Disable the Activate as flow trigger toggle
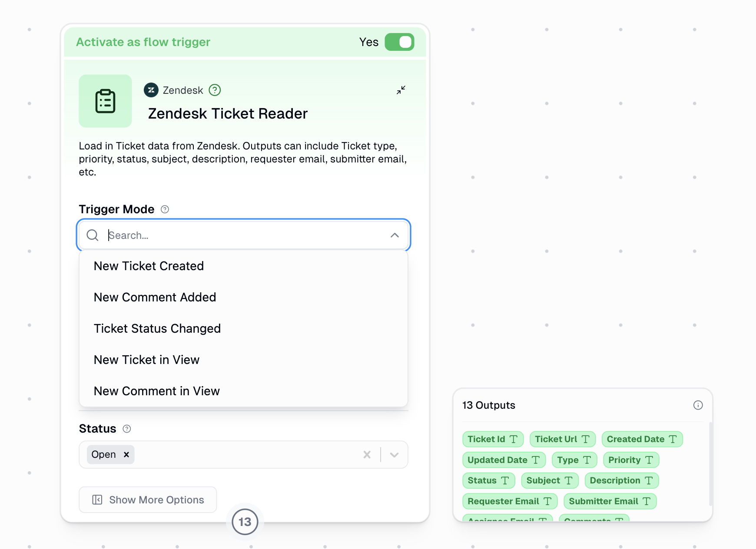This screenshot has height=549, width=756. click(399, 42)
